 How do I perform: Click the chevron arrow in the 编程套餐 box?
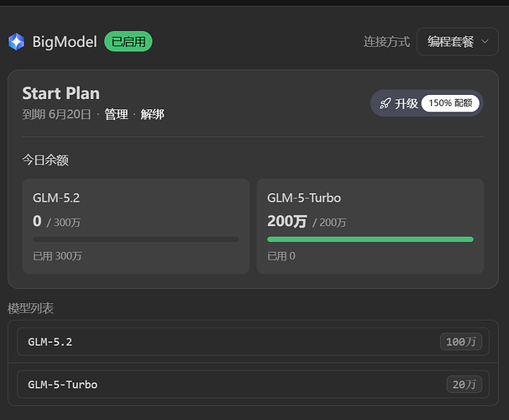point(485,41)
